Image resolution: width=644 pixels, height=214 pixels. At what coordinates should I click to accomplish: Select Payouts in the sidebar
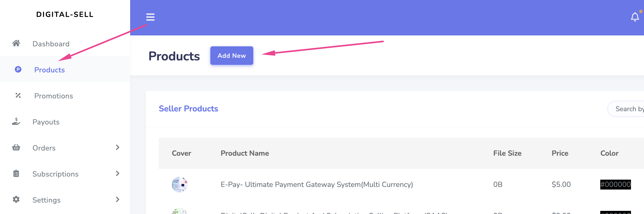[x=46, y=122]
